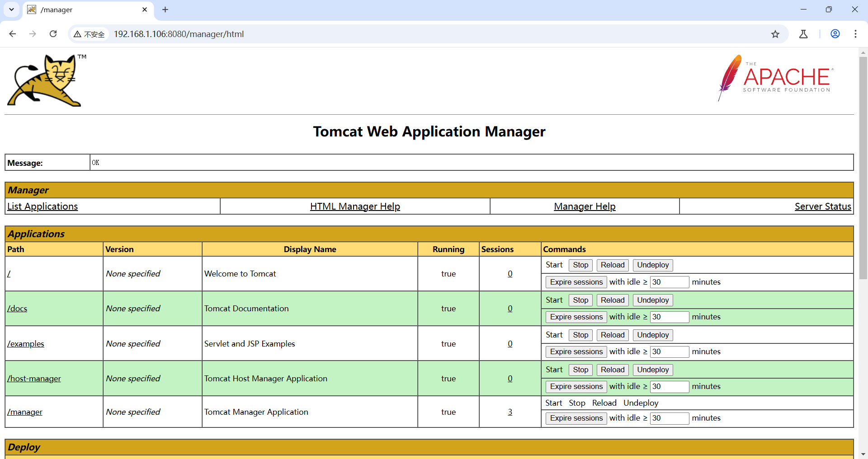Undeploy the Tomcat Documentation application

tap(653, 300)
